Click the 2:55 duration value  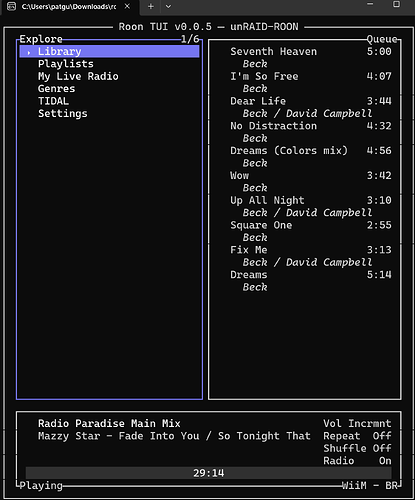(379, 225)
